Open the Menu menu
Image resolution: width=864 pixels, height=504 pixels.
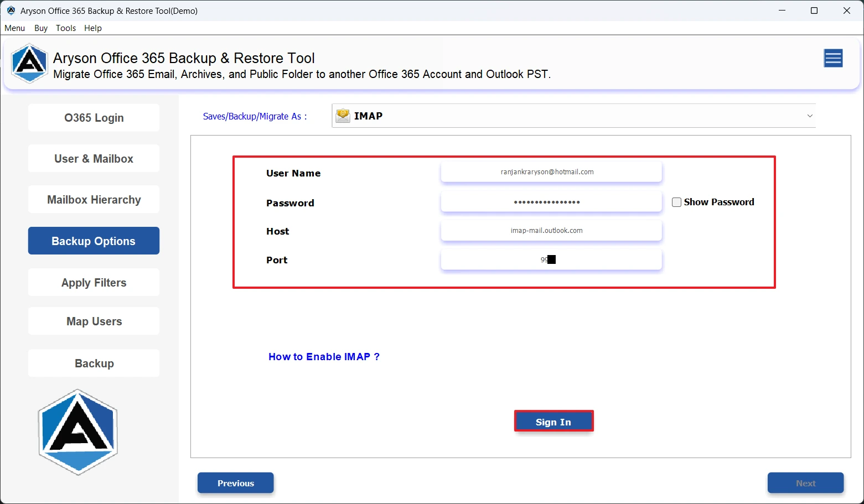[15, 28]
